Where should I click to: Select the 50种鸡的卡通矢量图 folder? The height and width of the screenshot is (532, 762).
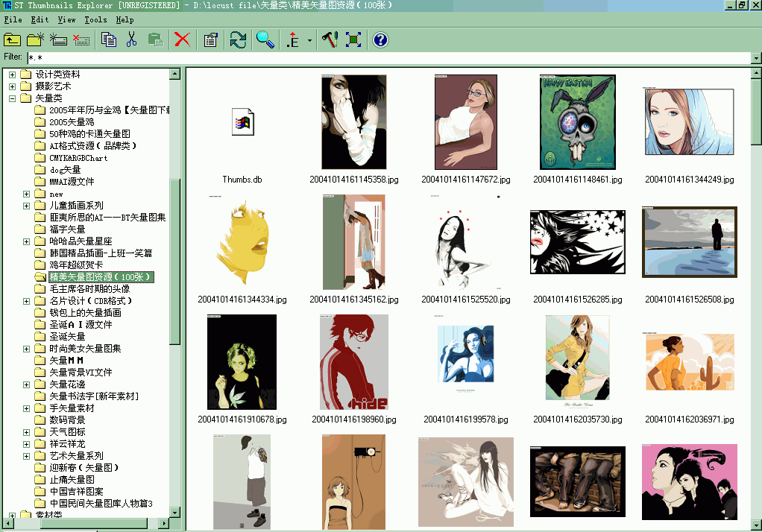tap(89, 133)
